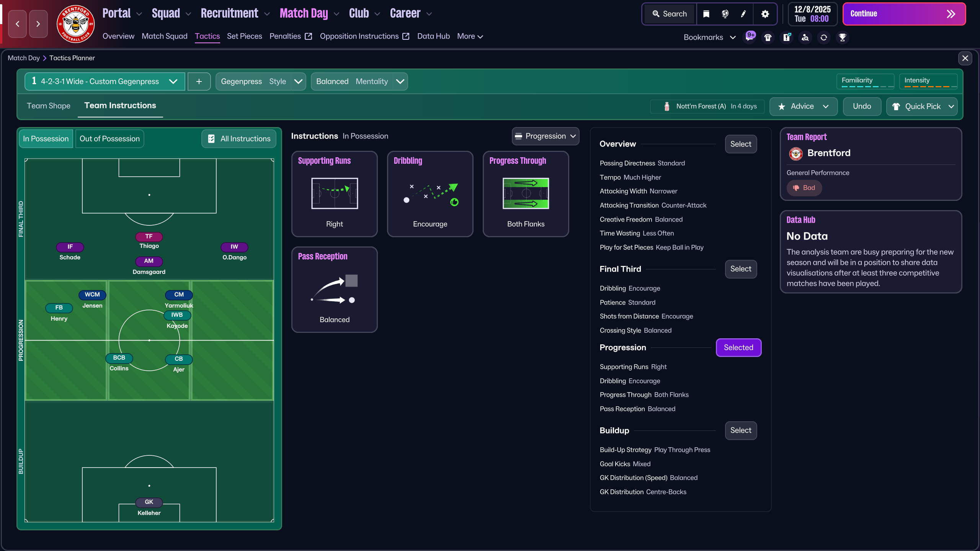Click the circular arrows refresh icon

[824, 37]
